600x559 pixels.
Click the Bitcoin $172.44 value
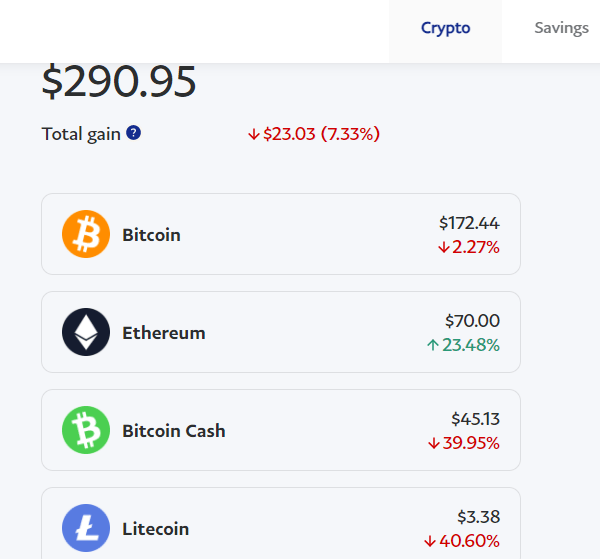tap(469, 223)
